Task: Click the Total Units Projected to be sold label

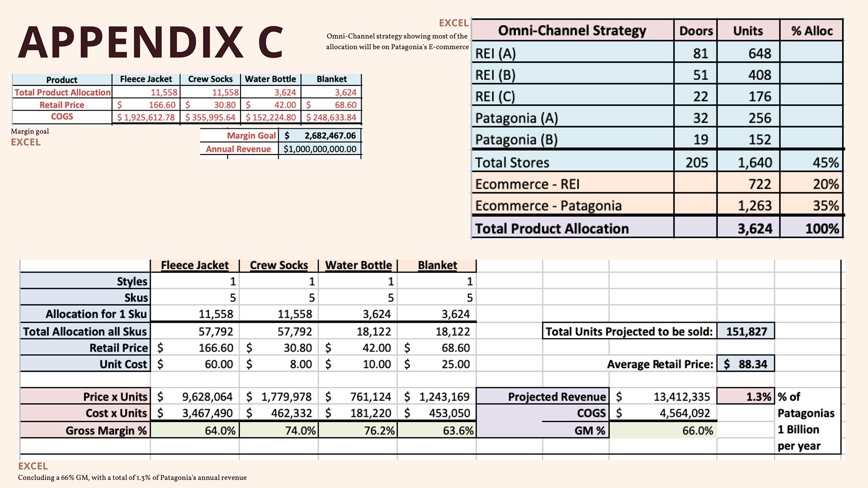Action: tap(629, 332)
